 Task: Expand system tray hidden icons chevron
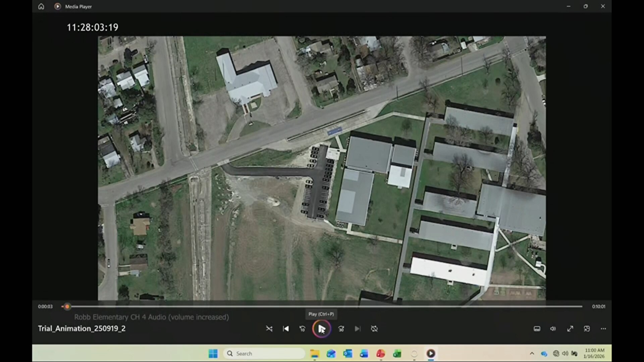532,353
